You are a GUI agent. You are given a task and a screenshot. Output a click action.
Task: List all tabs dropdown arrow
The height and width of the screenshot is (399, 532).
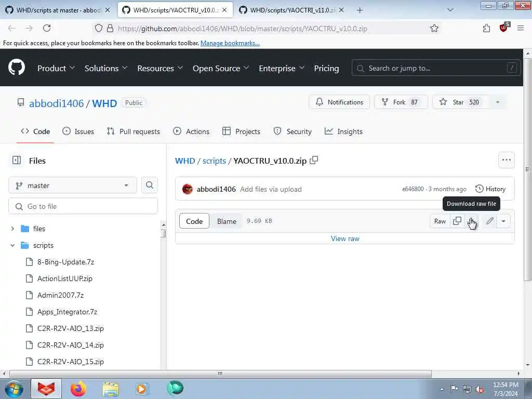[450, 10]
